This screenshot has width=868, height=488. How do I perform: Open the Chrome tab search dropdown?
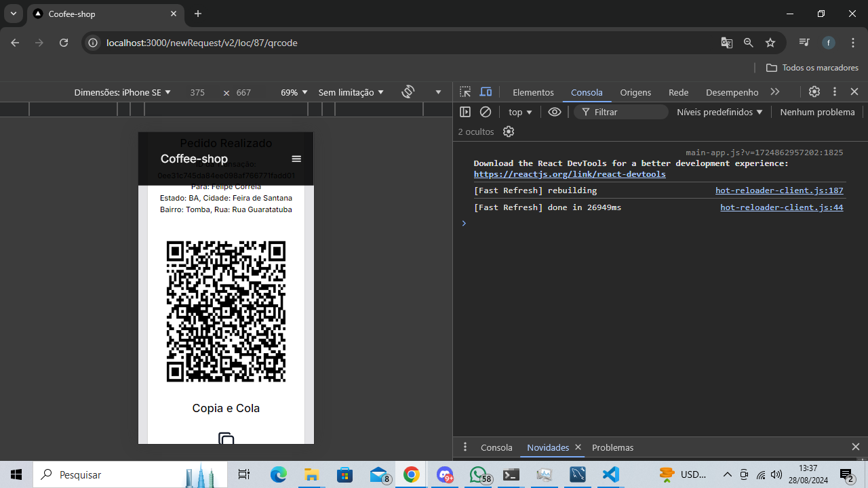14,14
